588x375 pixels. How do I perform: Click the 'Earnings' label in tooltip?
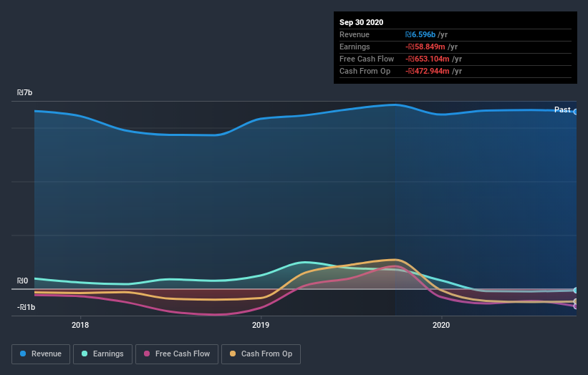point(355,47)
